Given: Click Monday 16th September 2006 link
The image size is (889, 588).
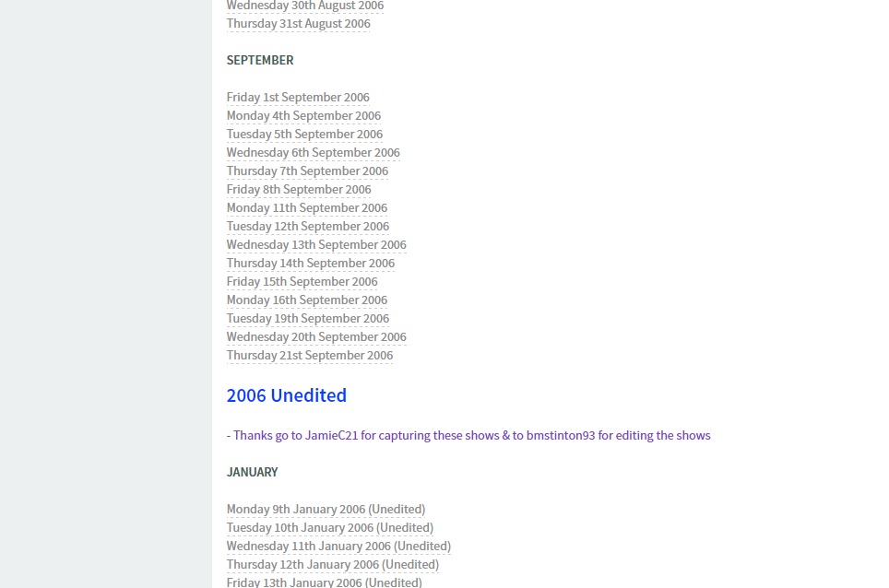Looking at the screenshot, I should pyautogui.click(x=307, y=300).
